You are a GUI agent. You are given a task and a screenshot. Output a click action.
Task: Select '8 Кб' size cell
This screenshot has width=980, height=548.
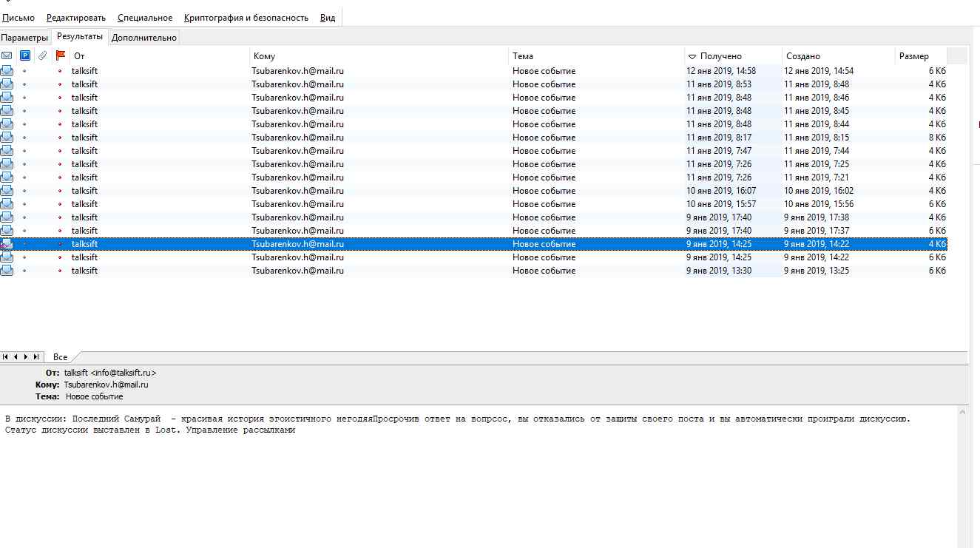click(x=938, y=138)
